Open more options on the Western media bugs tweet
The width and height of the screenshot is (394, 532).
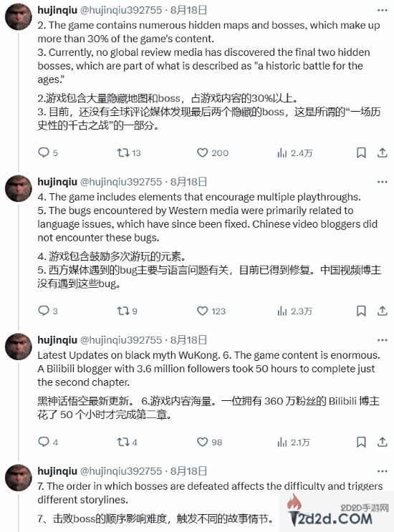point(383,182)
